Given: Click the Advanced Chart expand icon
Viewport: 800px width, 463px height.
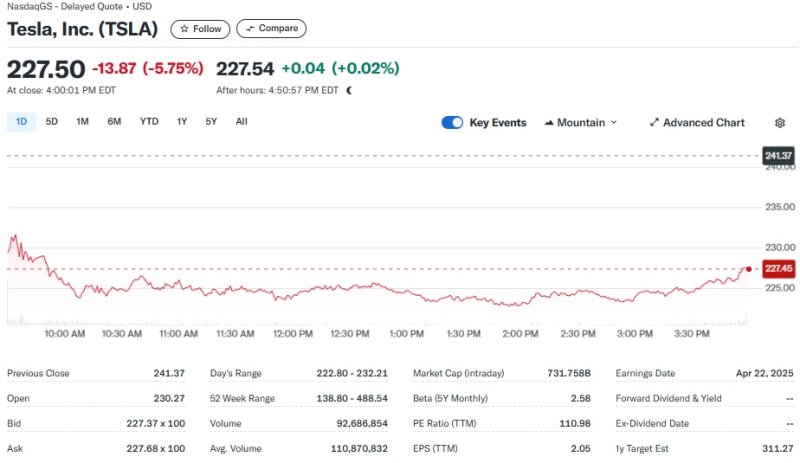Looking at the screenshot, I should (x=654, y=123).
